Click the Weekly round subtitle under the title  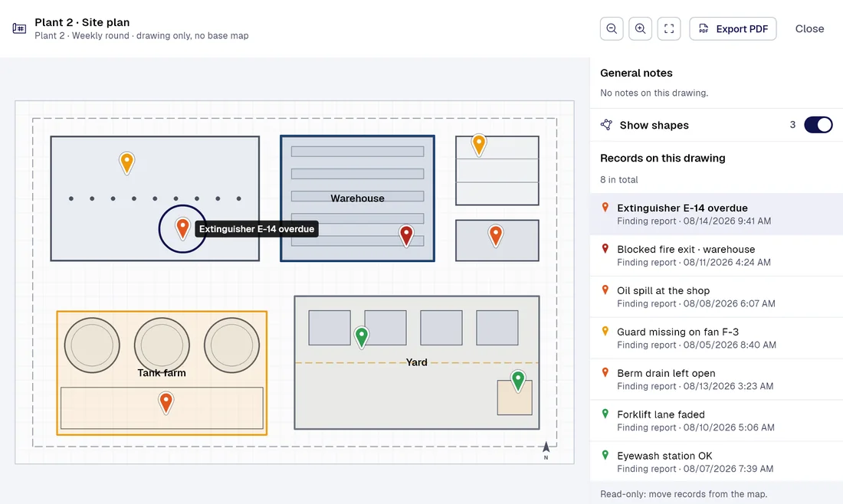pos(142,36)
